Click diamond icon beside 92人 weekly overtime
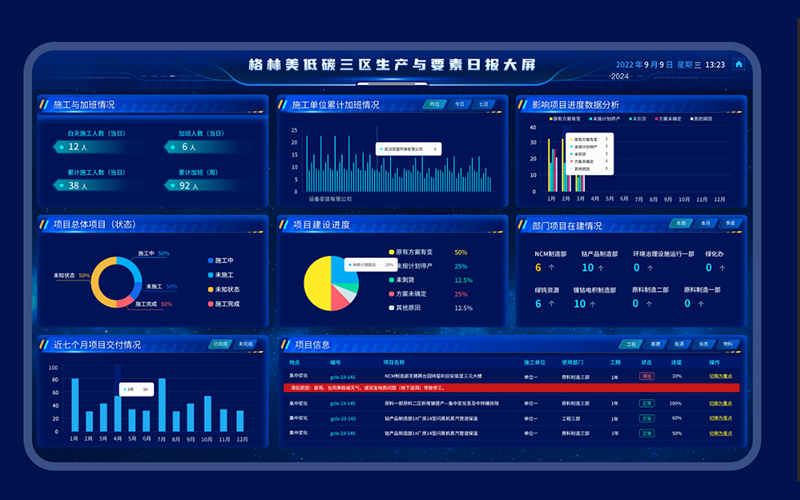The height and width of the screenshot is (500, 800). click(x=172, y=186)
